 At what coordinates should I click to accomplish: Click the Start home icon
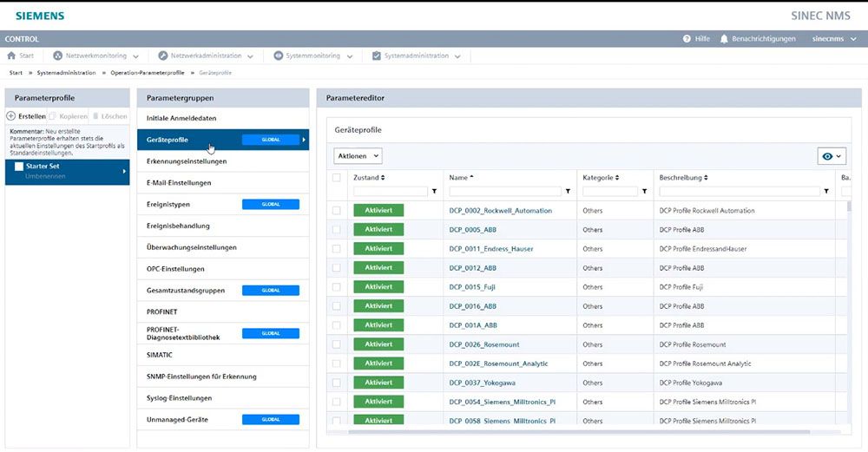(12, 56)
